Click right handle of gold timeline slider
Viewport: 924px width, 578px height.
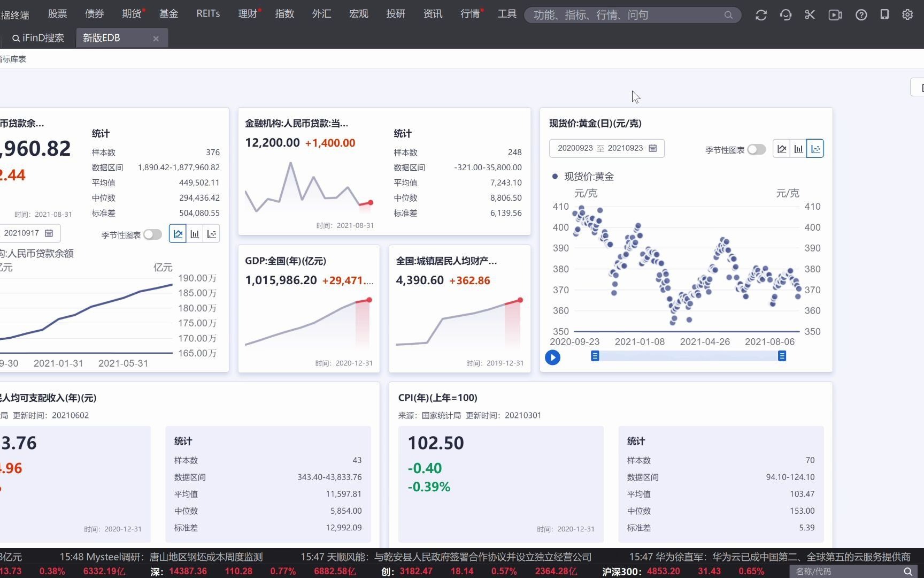point(782,356)
